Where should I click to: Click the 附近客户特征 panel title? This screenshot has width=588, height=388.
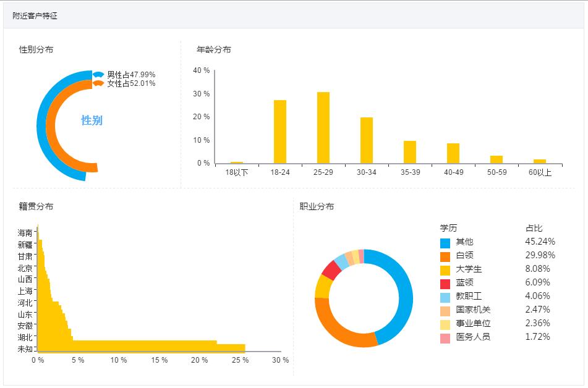coord(35,15)
